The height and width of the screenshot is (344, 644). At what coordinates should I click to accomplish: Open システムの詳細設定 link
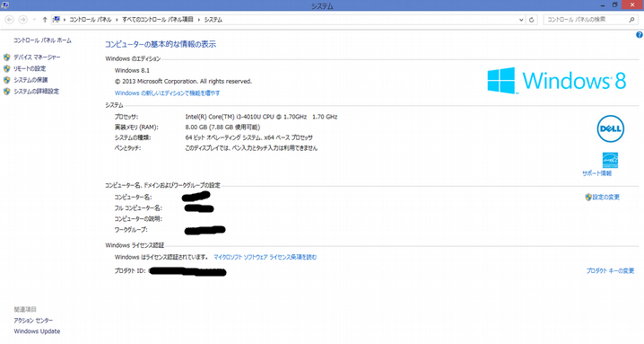pyautogui.click(x=36, y=92)
